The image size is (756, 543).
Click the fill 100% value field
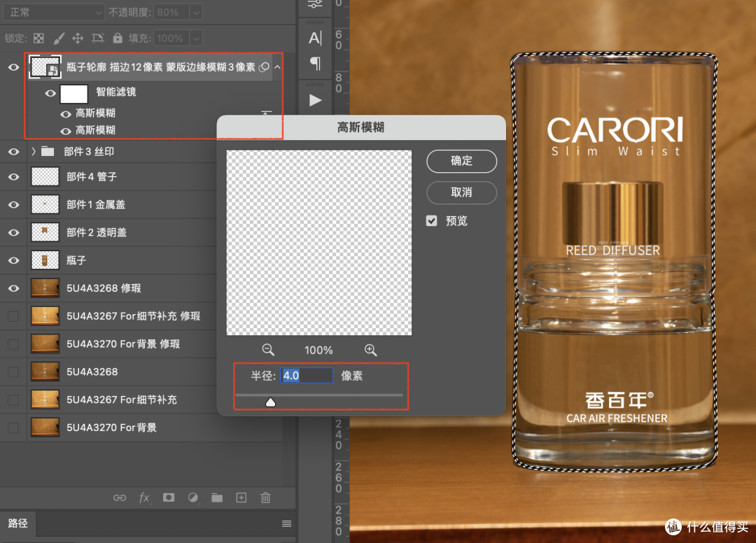click(171, 38)
